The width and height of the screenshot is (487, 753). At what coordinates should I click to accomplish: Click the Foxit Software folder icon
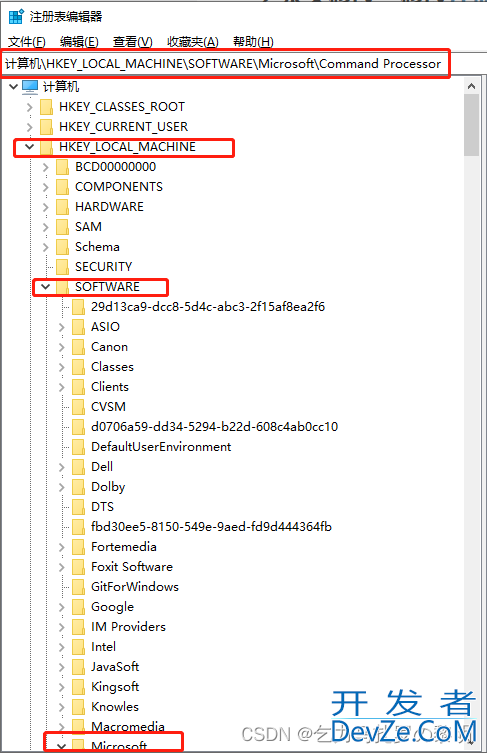(78, 567)
